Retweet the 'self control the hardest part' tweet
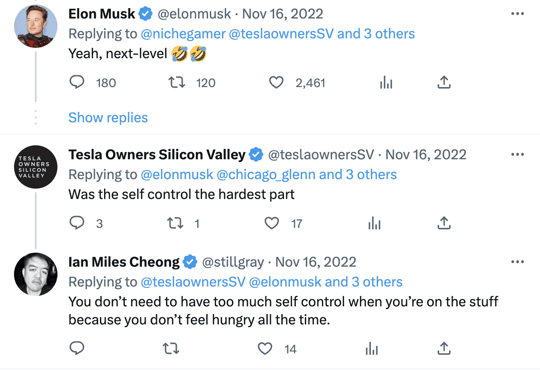Image resolution: width=540 pixels, height=370 pixels. pyautogui.click(x=175, y=223)
